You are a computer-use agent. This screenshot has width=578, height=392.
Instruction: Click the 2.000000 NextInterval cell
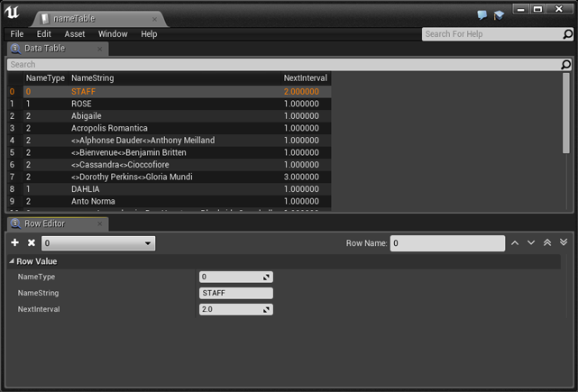[301, 92]
